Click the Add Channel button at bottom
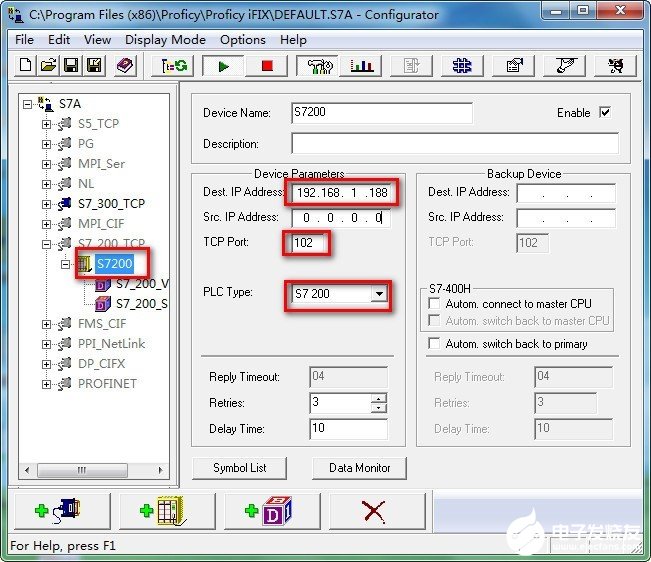Viewport: 651px width, 562px height. point(58,511)
